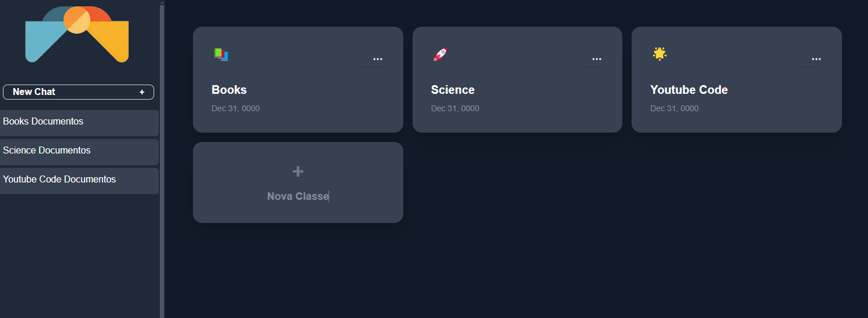This screenshot has width=868, height=318.
Task: Click the plus icon on Nova Classe card
Action: click(x=298, y=171)
